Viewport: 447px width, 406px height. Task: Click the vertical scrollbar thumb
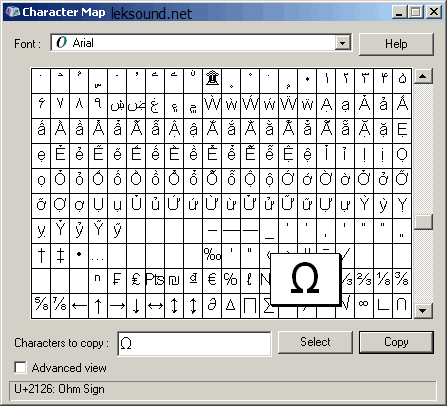pyautogui.click(x=423, y=222)
